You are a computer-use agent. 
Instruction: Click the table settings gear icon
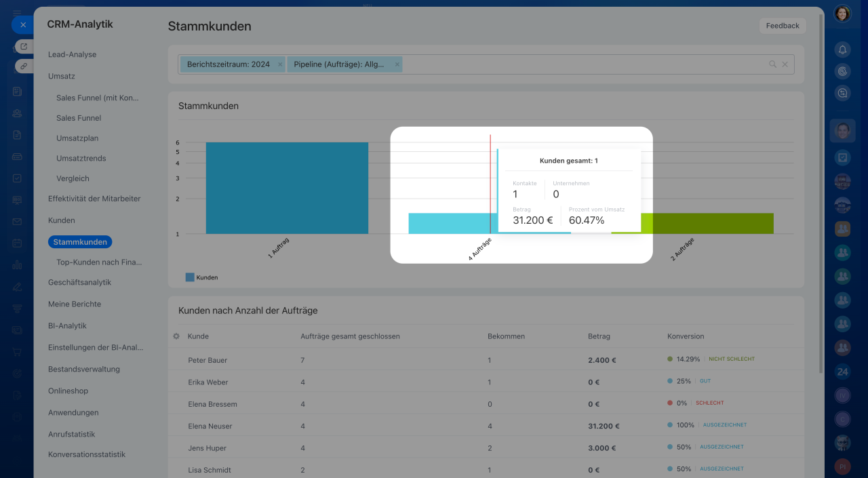coord(176,336)
